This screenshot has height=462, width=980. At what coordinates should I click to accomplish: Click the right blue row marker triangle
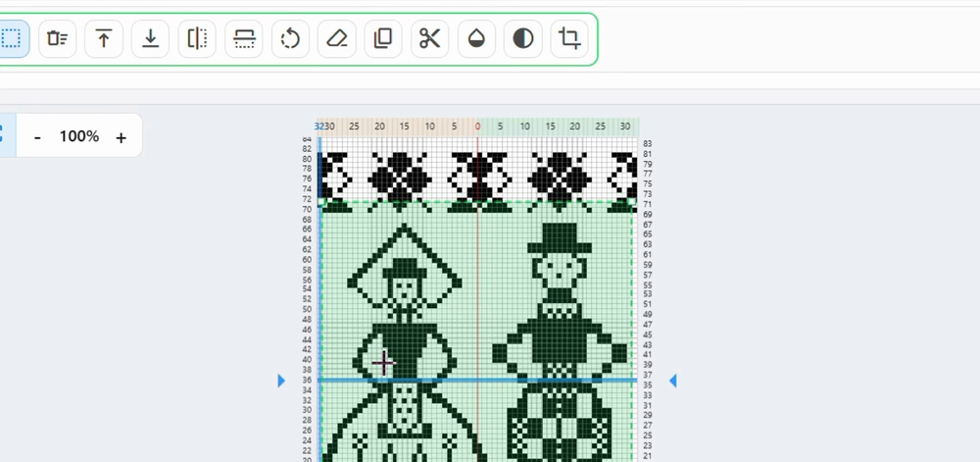click(x=672, y=381)
